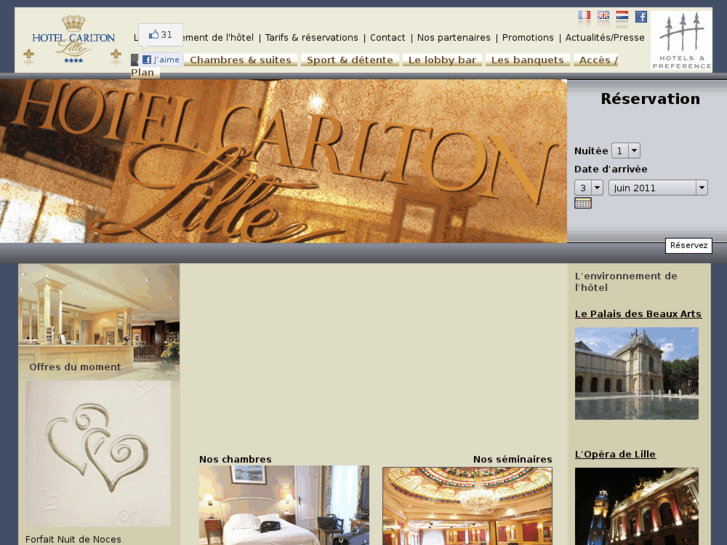The height and width of the screenshot is (545, 727).
Task: Open the Sport & détente tab
Action: [350, 60]
